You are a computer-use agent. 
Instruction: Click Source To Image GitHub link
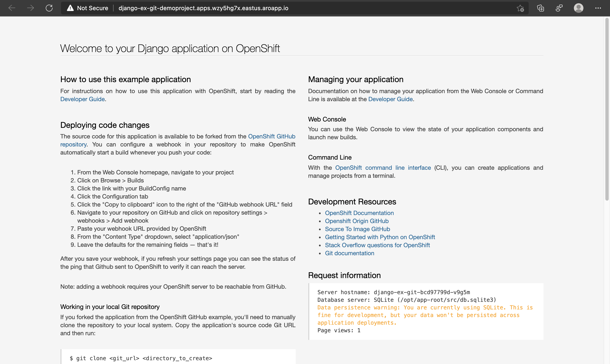point(357,229)
